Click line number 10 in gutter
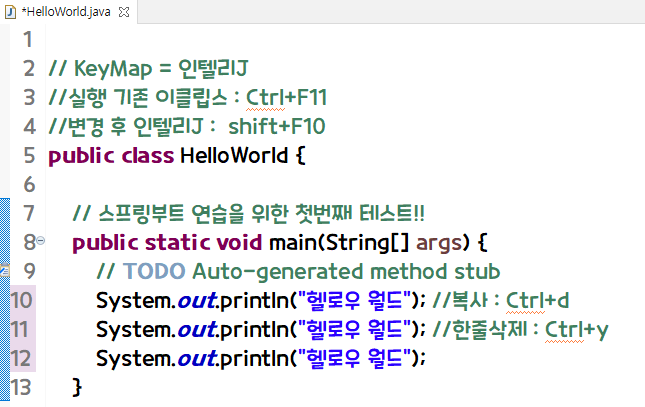Viewport: 645px width, 407px height. [x=21, y=300]
